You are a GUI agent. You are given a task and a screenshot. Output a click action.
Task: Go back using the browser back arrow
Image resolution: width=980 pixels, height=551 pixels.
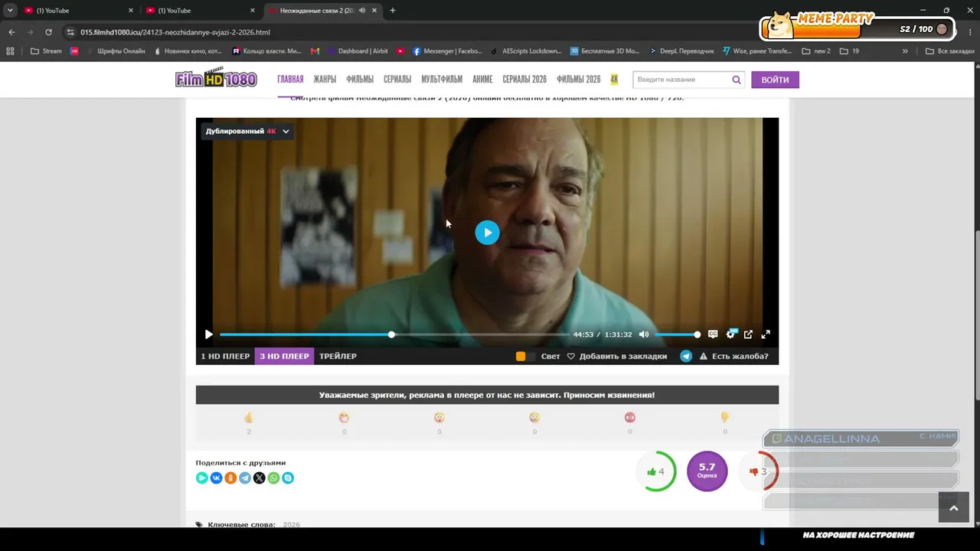(11, 32)
